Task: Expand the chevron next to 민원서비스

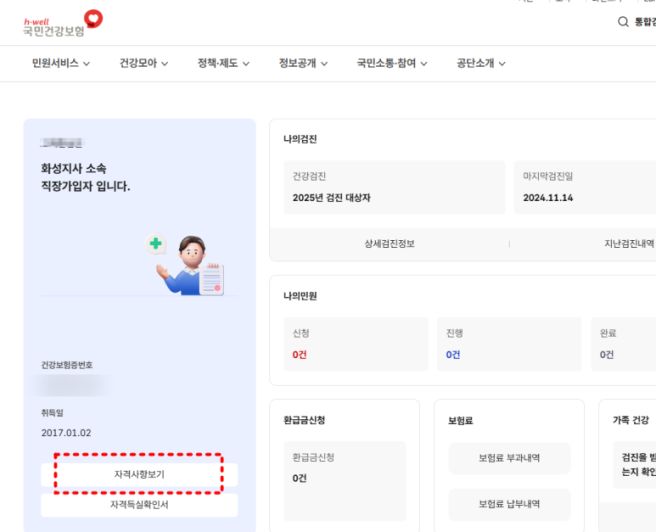Action: (x=86, y=64)
